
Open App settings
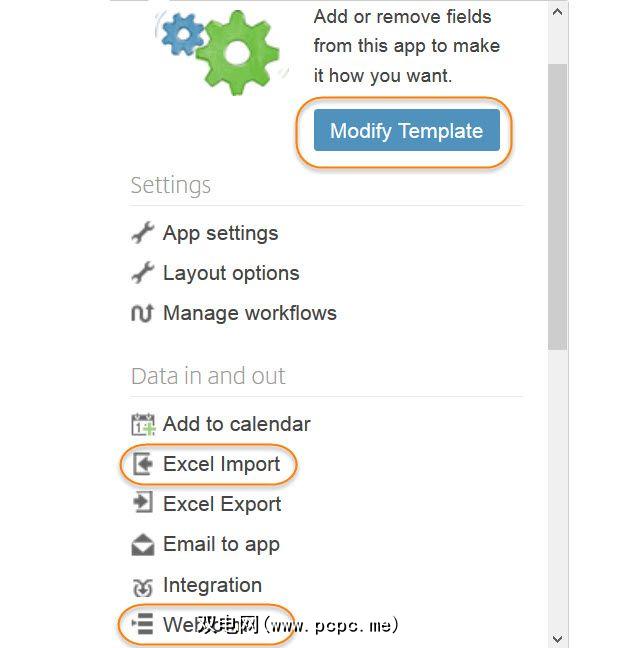coord(220,233)
